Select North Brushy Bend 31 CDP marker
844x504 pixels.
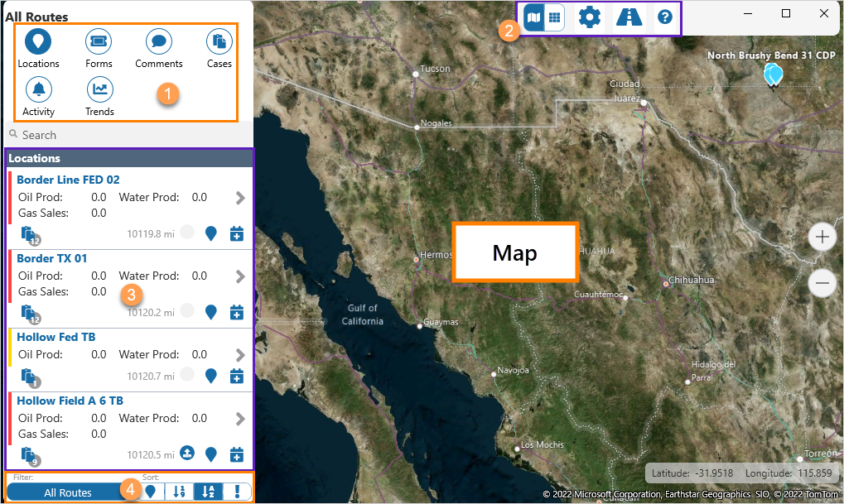tap(774, 74)
